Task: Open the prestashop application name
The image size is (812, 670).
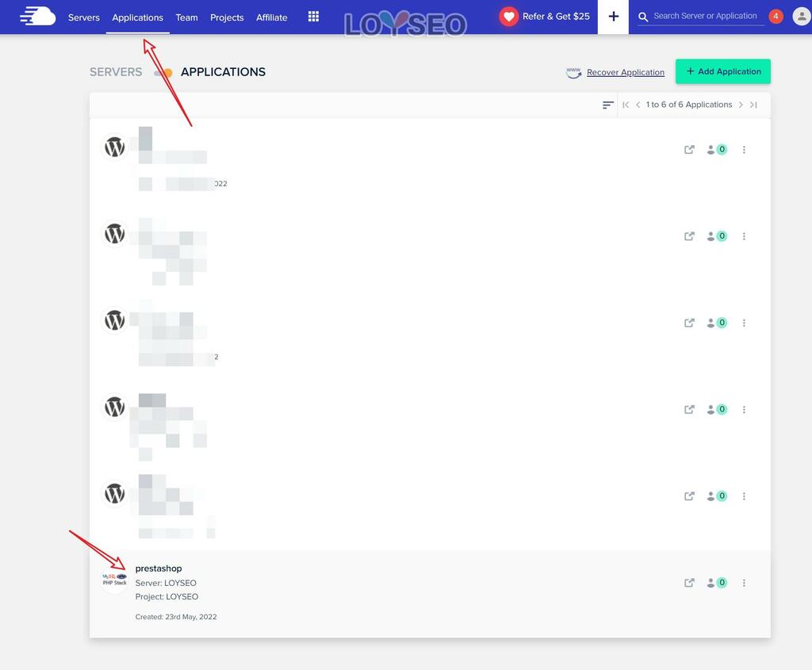Action: click(159, 569)
